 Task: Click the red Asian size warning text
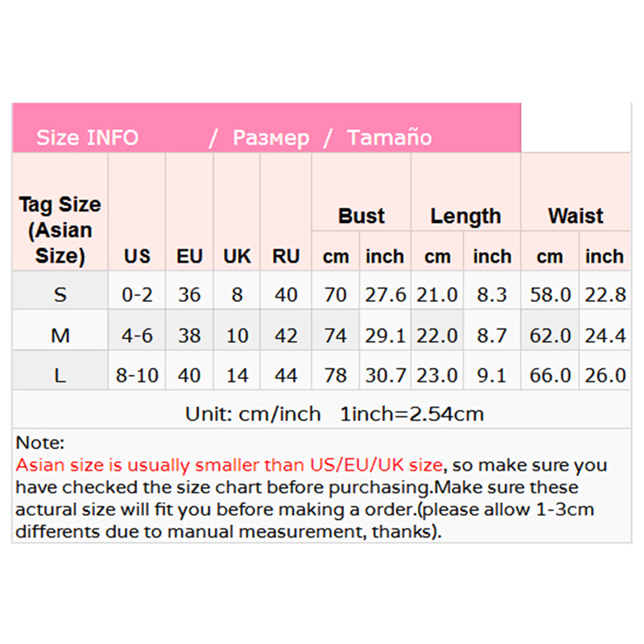[x=229, y=465]
